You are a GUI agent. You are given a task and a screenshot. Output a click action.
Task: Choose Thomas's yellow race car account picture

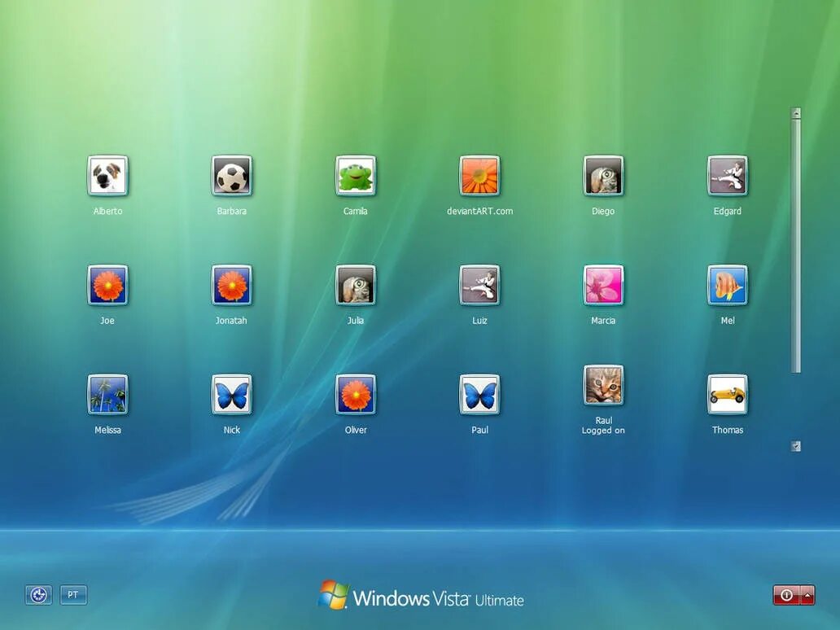[728, 394]
